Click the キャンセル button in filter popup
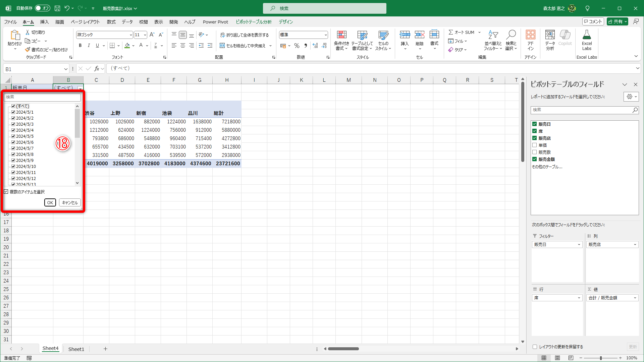The image size is (644, 362). tap(70, 202)
